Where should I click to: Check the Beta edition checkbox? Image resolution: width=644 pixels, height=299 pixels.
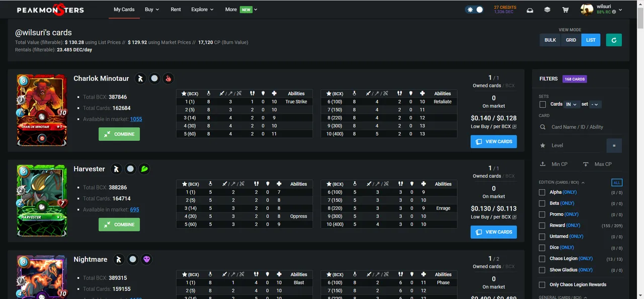[x=542, y=204]
